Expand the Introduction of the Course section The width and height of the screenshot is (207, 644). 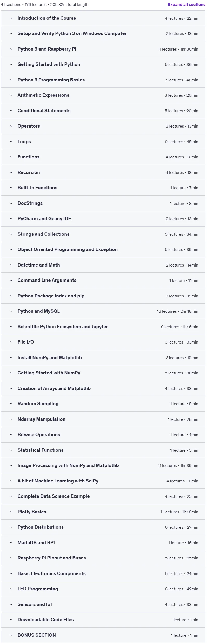(103, 18)
